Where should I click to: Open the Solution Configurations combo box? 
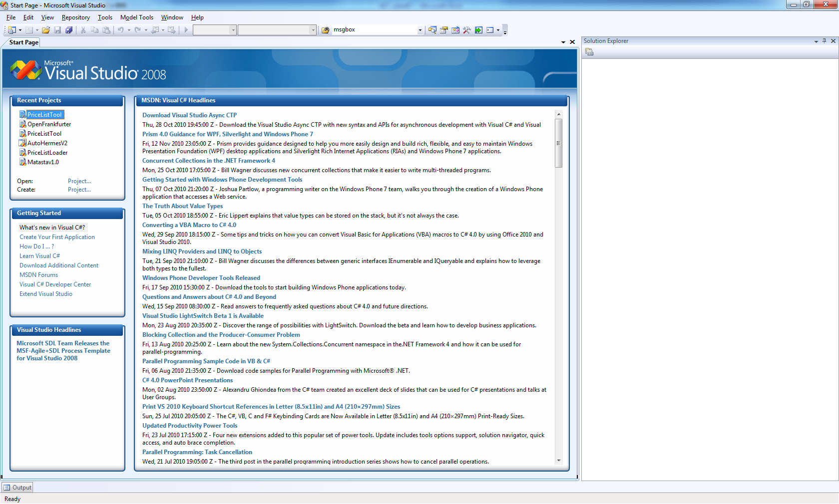tap(214, 30)
